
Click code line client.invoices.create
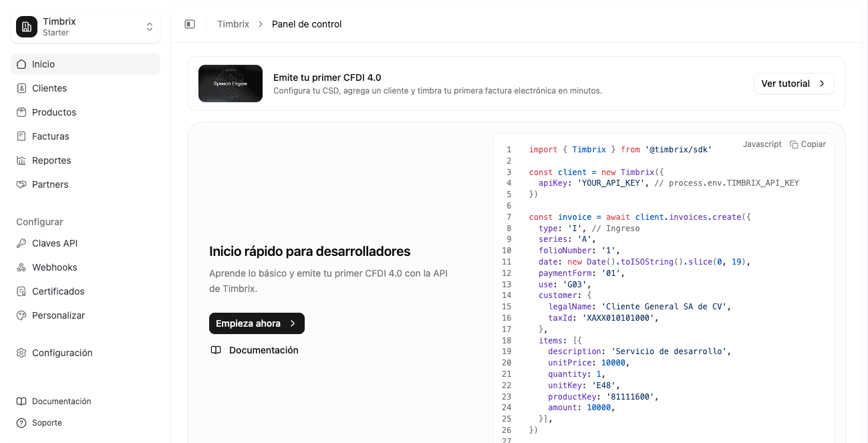(641, 217)
